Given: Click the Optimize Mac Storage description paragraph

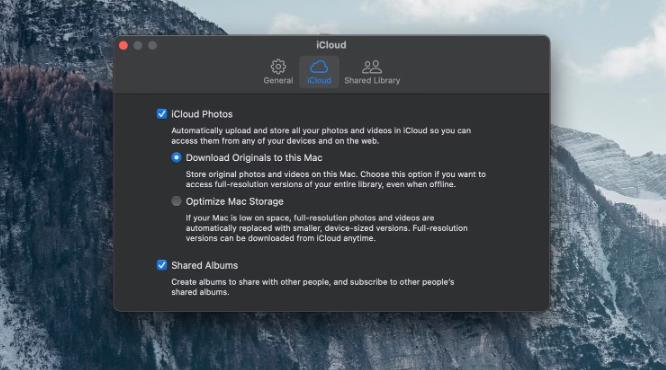Looking at the screenshot, I should tap(327, 228).
